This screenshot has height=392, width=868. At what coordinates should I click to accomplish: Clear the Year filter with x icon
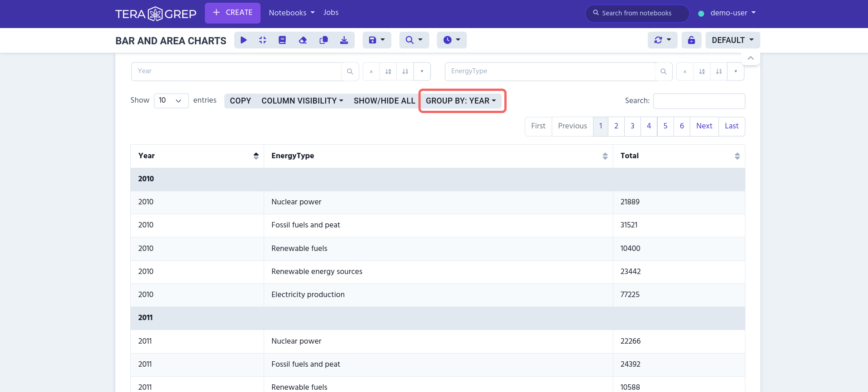pyautogui.click(x=371, y=71)
